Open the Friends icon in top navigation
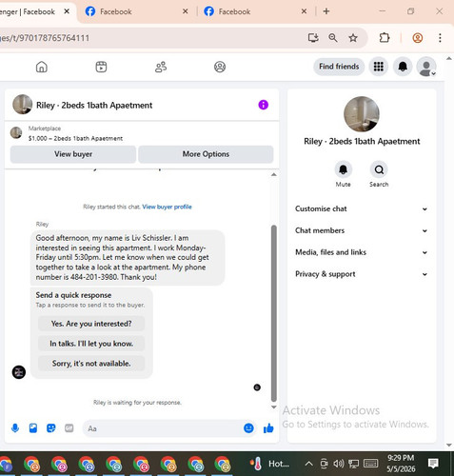 coord(161,67)
